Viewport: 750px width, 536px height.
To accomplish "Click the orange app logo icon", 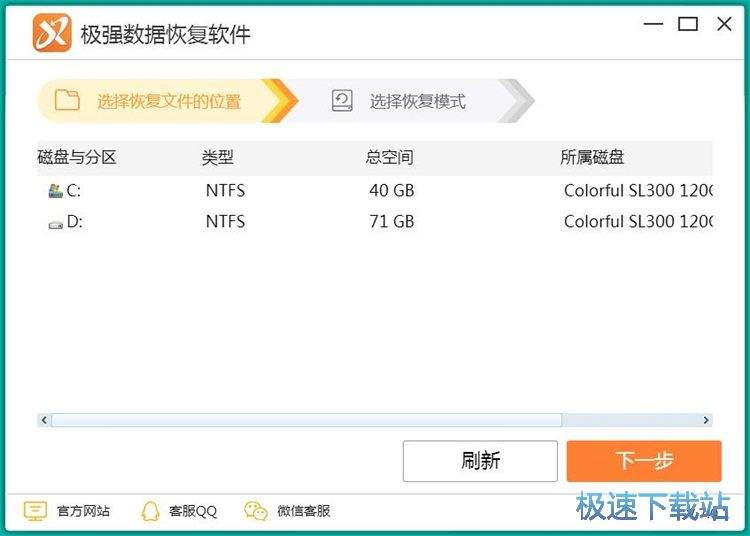I will (52, 33).
